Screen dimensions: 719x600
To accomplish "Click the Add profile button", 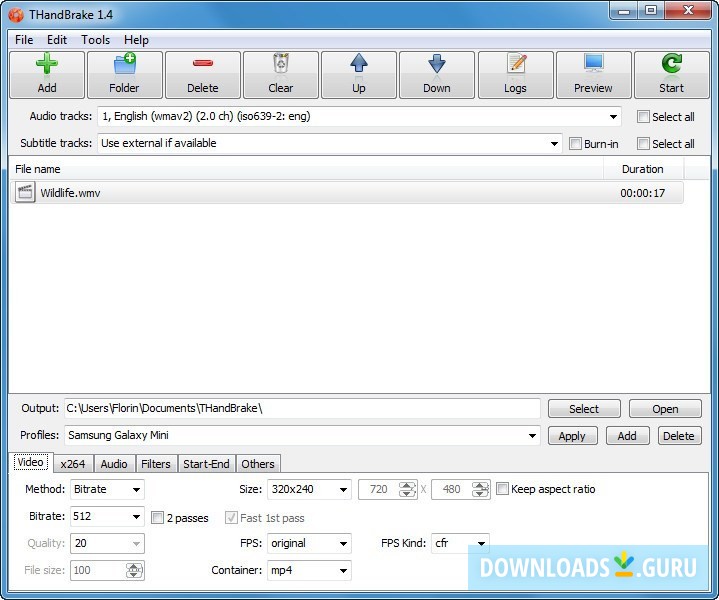I will tap(627, 436).
